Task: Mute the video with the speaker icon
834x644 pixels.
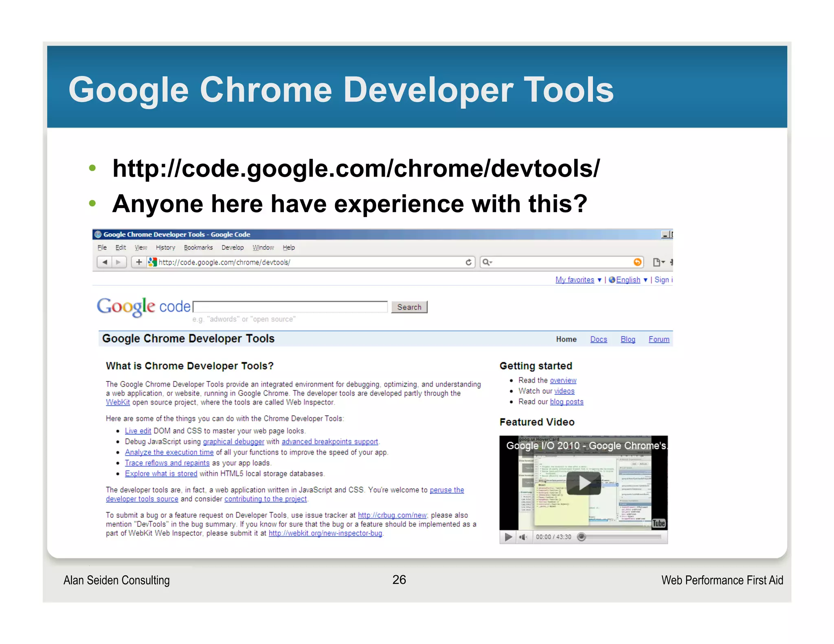Action: [523, 537]
